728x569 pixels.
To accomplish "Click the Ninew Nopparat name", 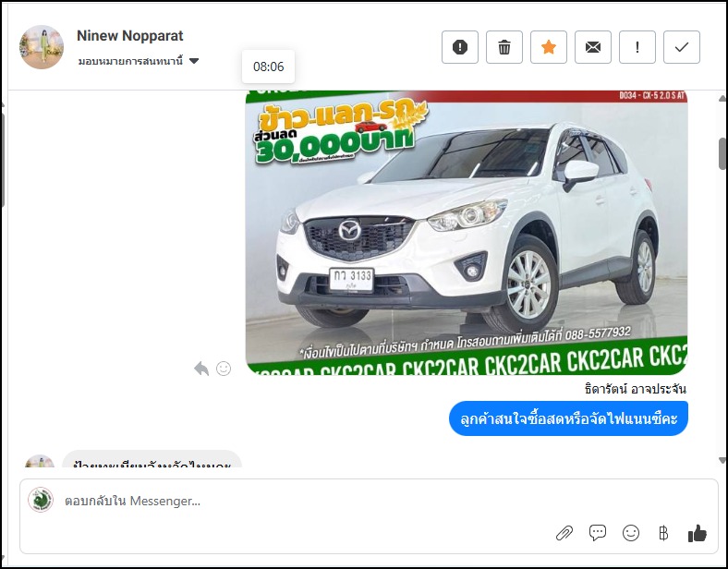I will [x=130, y=36].
